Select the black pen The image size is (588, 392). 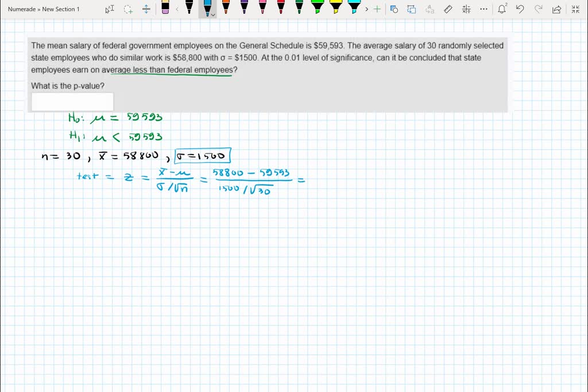point(189,7)
